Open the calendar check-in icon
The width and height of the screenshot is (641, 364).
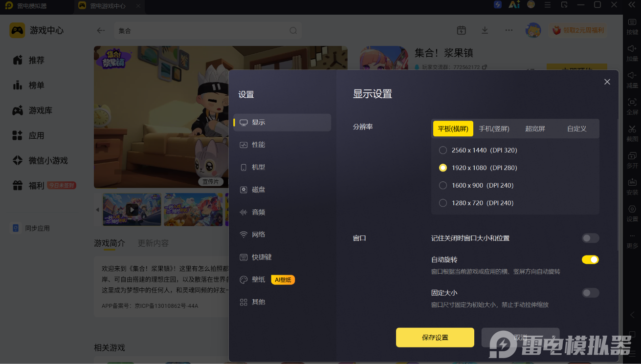(x=461, y=30)
